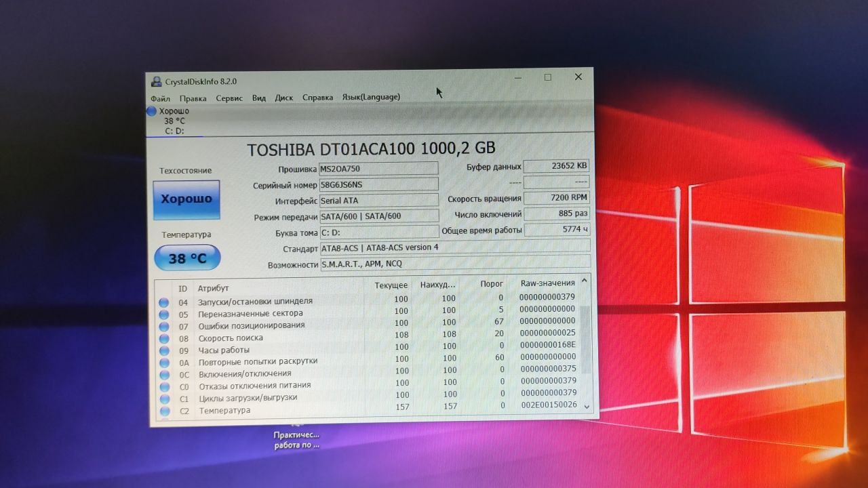Screen dimensions: 868x488
Task: Open the Сервис menu
Action: tap(229, 98)
